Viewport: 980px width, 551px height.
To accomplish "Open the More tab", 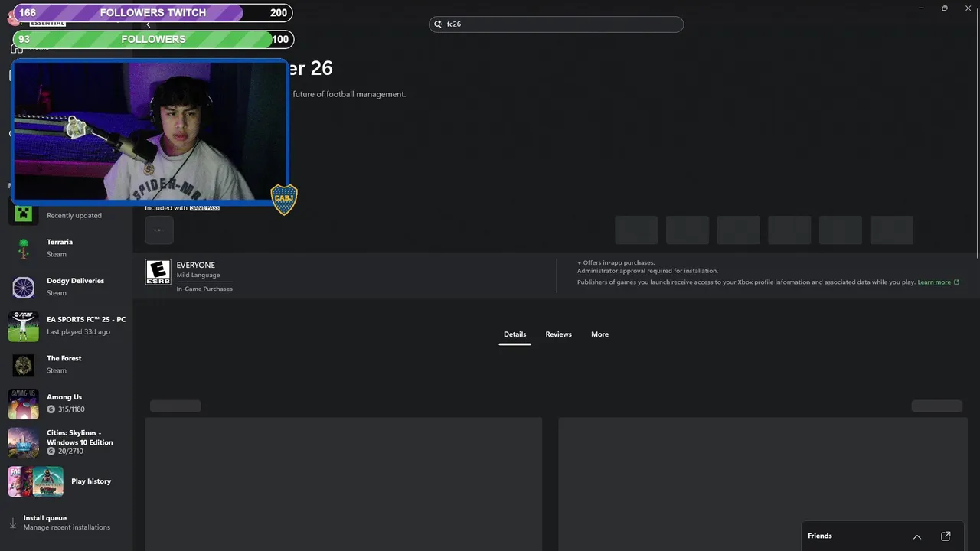I will coord(599,334).
